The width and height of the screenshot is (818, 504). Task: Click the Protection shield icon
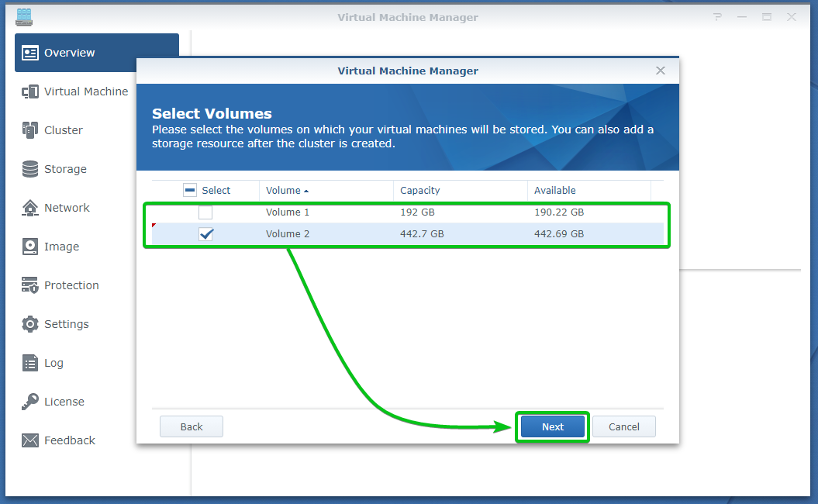point(29,285)
